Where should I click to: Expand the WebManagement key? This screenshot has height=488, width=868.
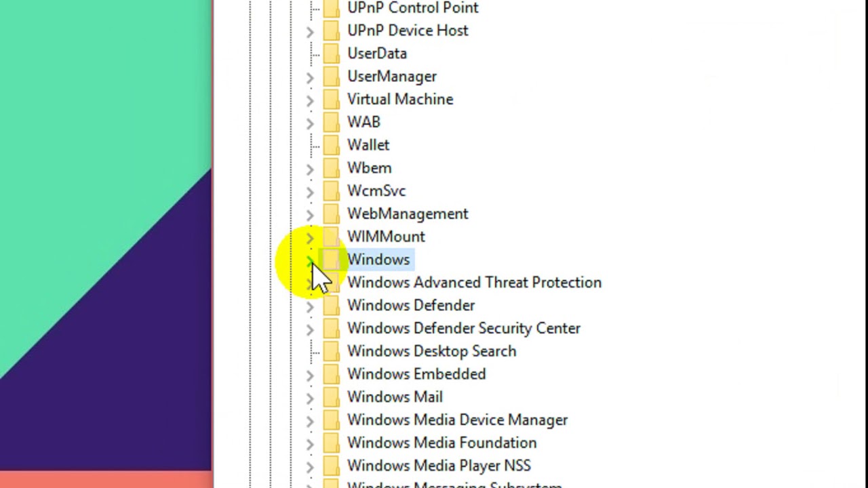point(310,215)
